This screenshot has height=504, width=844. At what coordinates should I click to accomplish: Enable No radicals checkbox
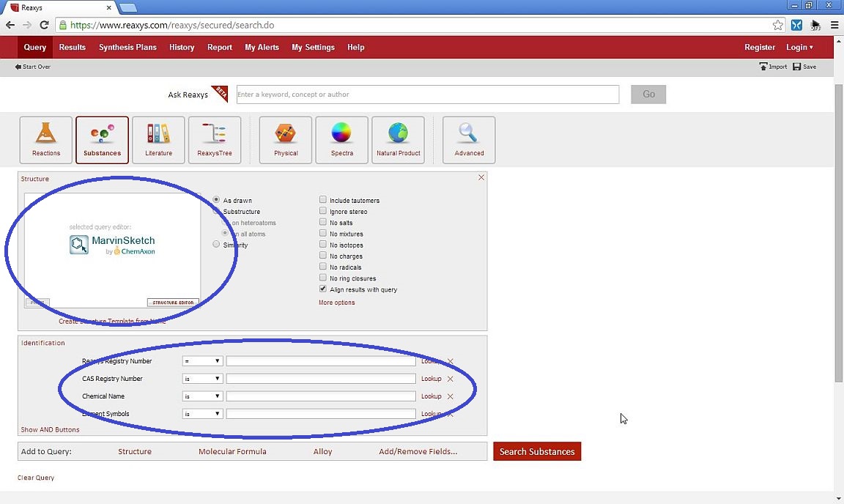[323, 267]
